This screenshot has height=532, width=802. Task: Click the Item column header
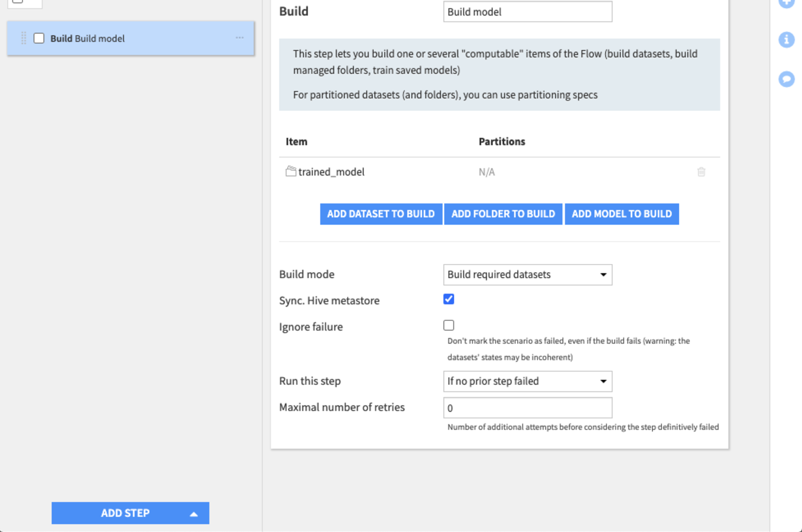(x=296, y=142)
